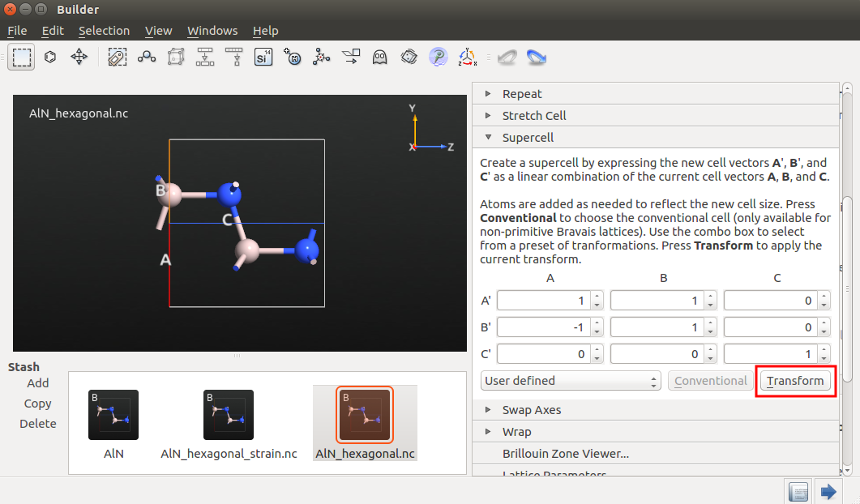Click the ghost atom icon
860x504 pixels.
(x=379, y=57)
